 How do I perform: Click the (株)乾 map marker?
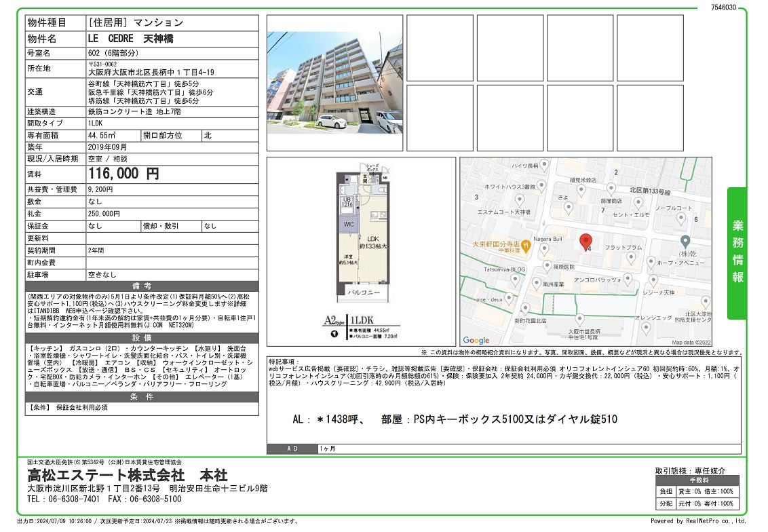click(x=685, y=242)
